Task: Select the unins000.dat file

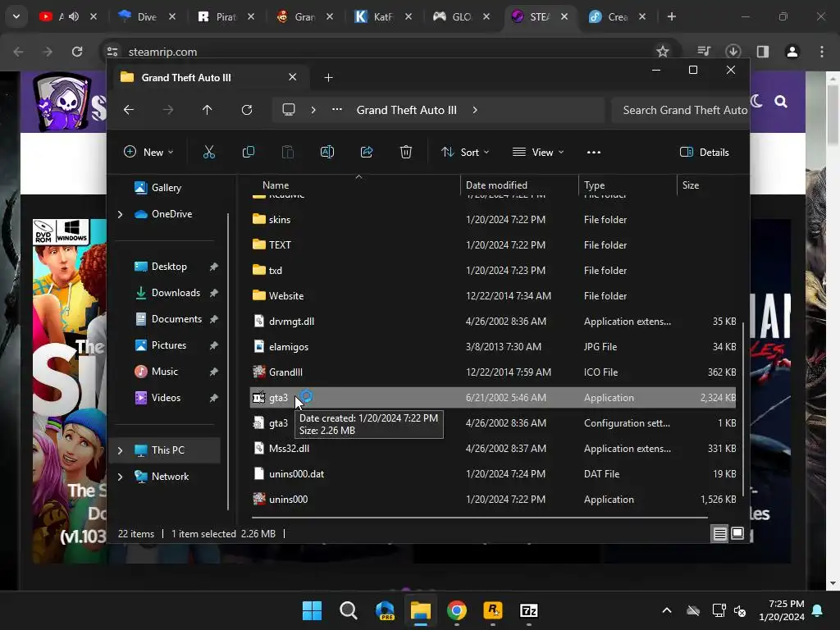Action: coord(493,474)
